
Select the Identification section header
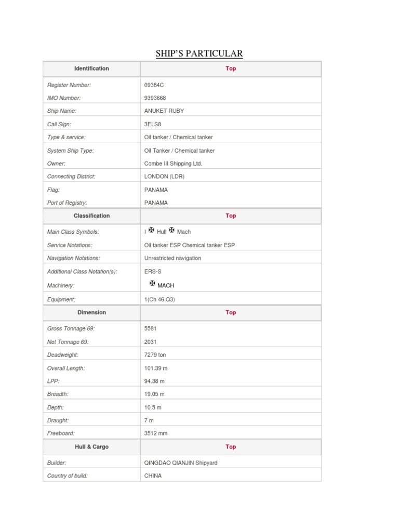click(91, 69)
